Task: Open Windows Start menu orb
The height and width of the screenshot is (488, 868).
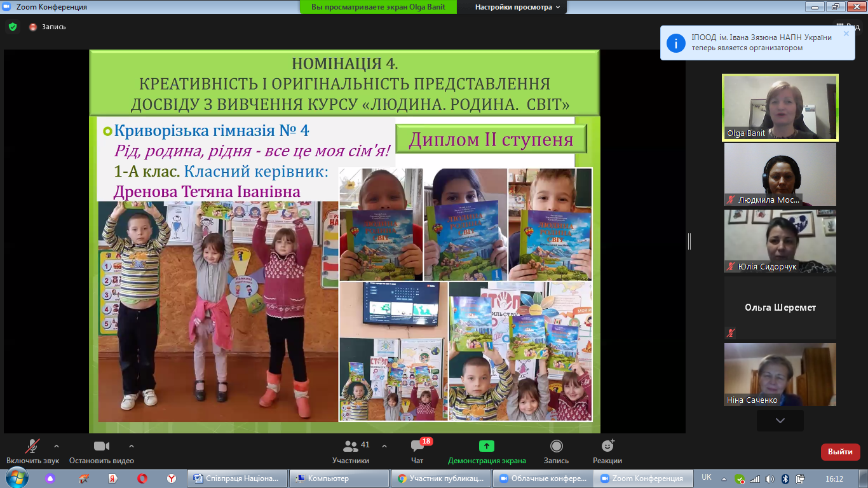Action: coord(16,478)
